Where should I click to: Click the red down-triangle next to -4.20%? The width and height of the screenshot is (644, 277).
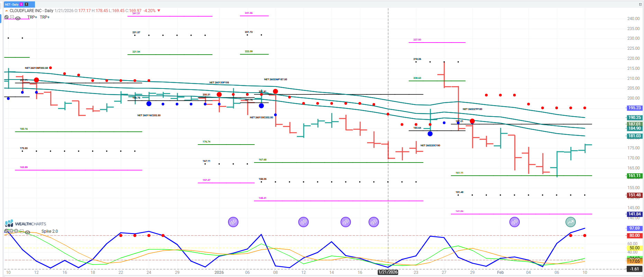(x=159, y=11)
